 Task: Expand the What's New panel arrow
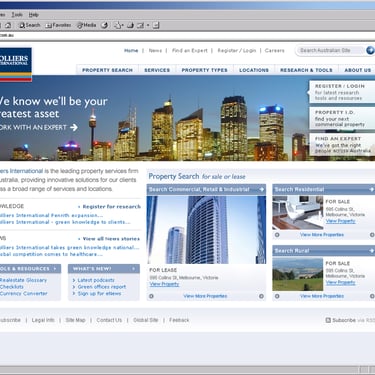134,269
